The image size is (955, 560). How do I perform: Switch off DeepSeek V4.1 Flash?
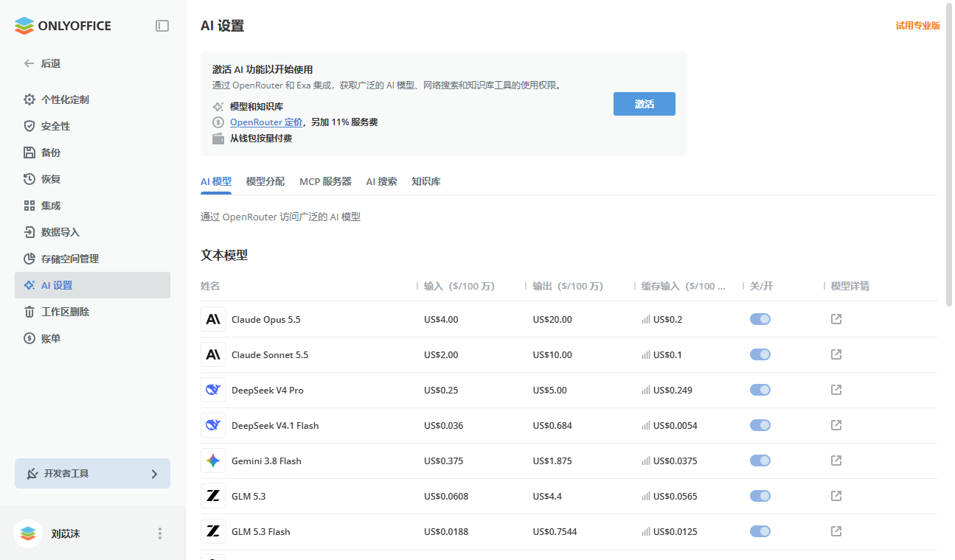[760, 425]
